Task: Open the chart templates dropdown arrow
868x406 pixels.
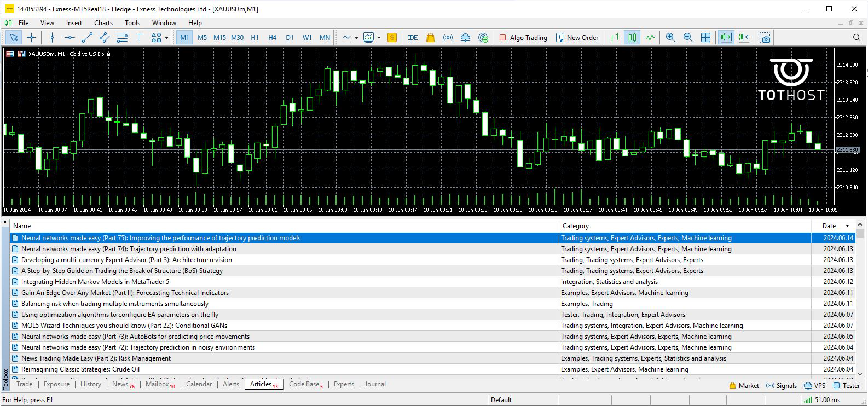Action: 379,38
